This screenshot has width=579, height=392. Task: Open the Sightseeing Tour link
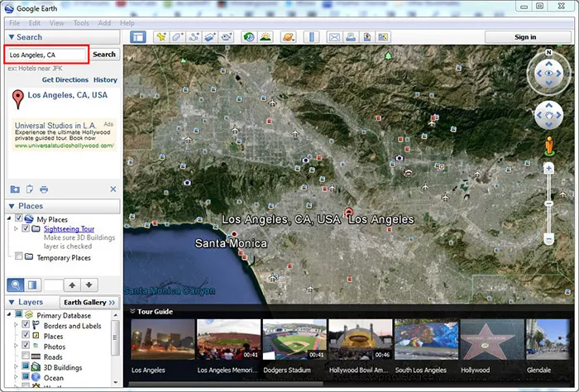(x=69, y=229)
